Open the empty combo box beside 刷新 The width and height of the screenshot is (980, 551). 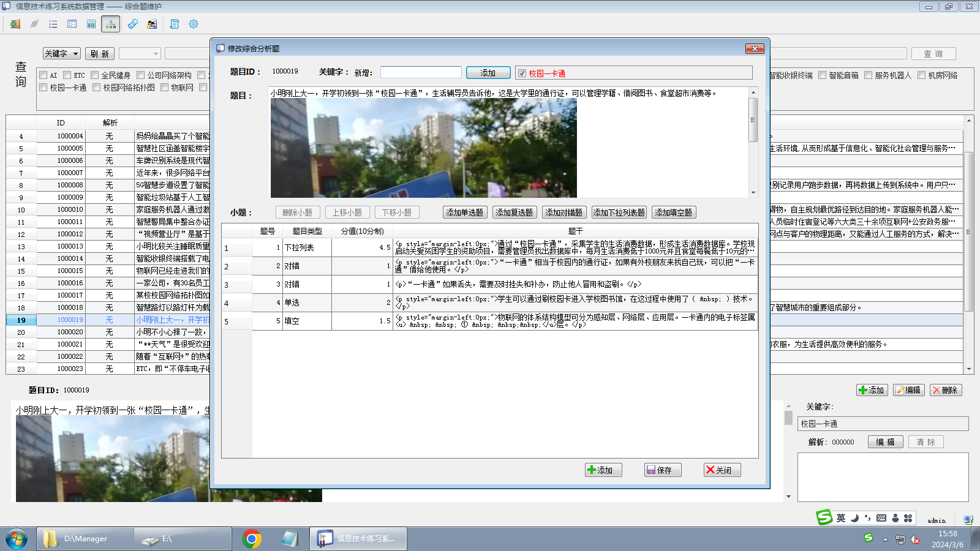point(140,54)
